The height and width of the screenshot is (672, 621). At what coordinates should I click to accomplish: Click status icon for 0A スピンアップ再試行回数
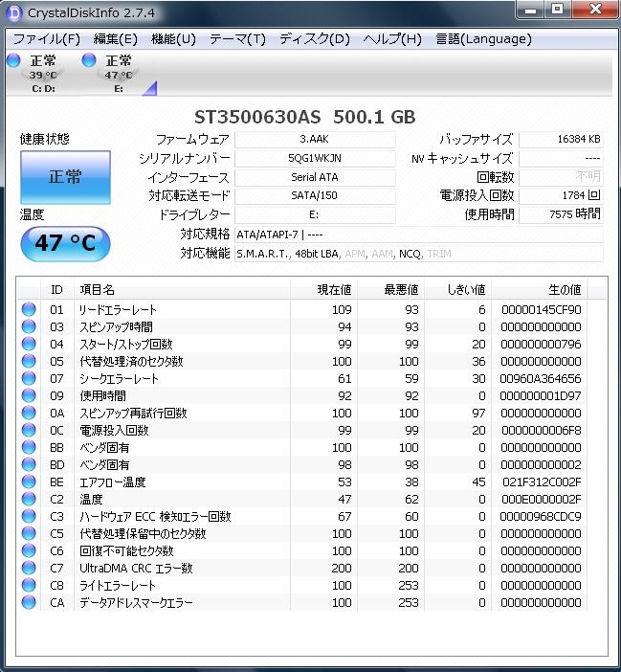(29, 413)
